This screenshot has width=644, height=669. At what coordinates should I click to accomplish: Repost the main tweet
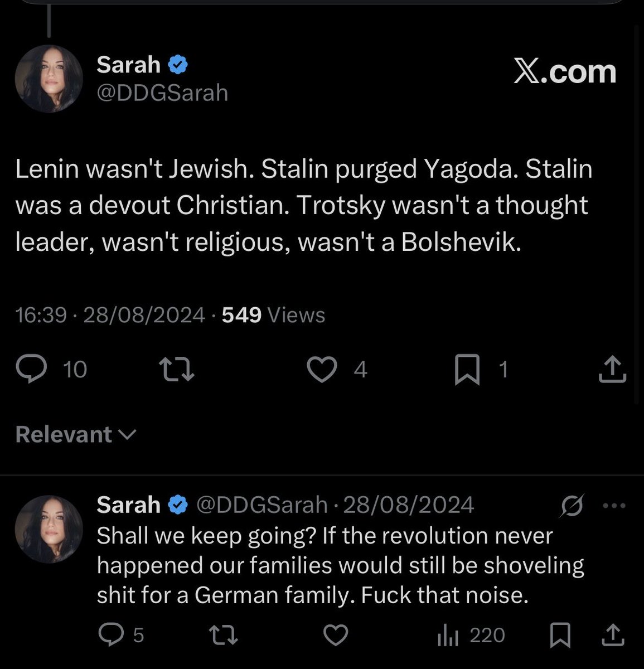(x=176, y=369)
